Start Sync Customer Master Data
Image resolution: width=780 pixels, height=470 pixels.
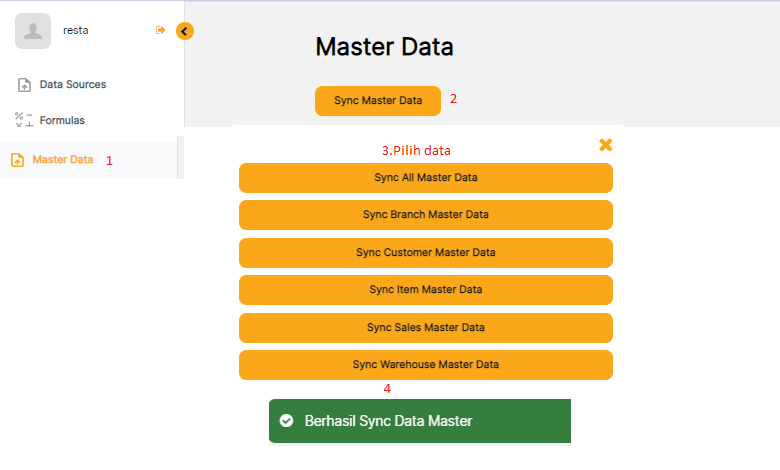[x=425, y=252]
